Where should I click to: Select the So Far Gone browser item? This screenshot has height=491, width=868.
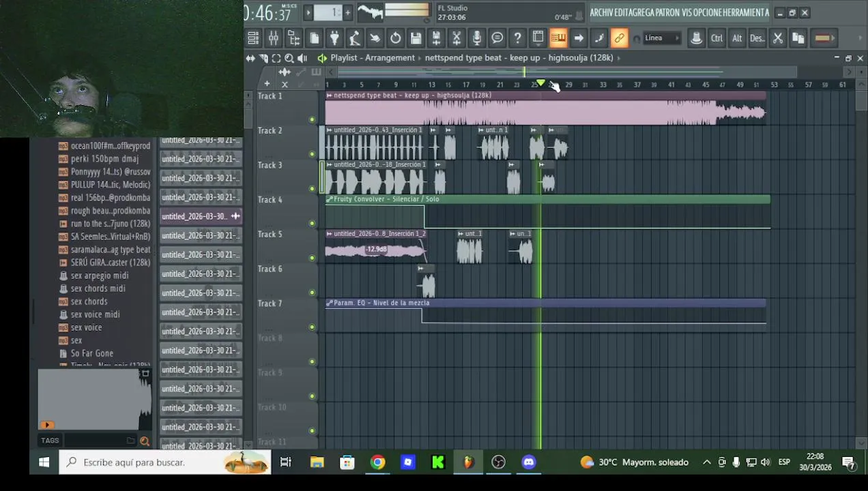pos(92,353)
